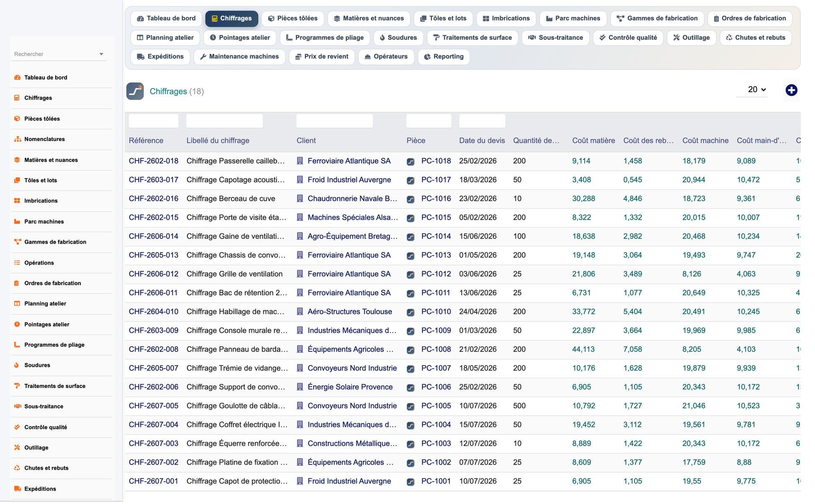Screen dimensions: 815x504
Task: Click sidebar Soudures flame icon
Action: (17, 365)
